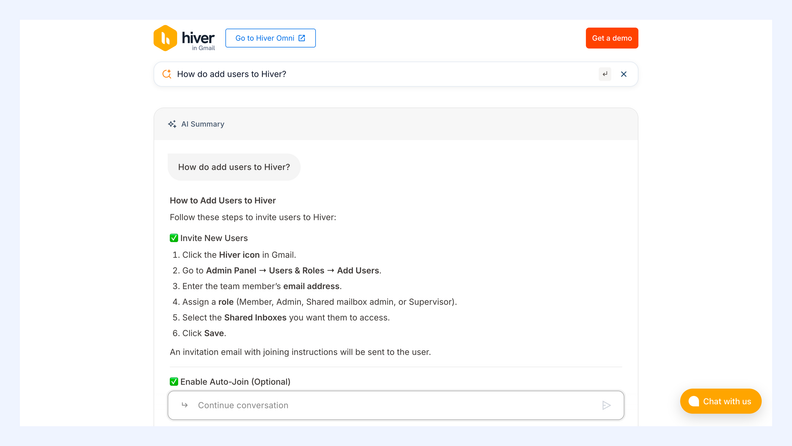
Task: Select heading How to Add Users to Hiver
Action: [223, 201]
